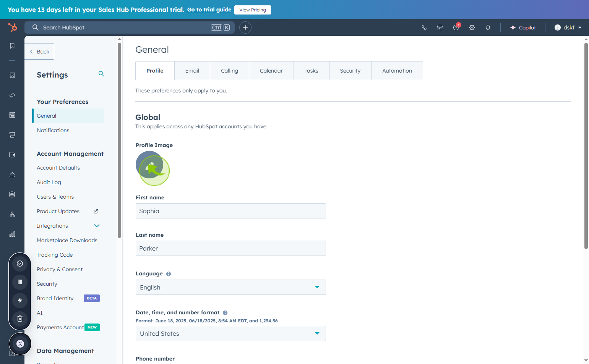Open the notifications bell in top bar
The width and height of the screenshot is (589, 364).
[488, 28]
